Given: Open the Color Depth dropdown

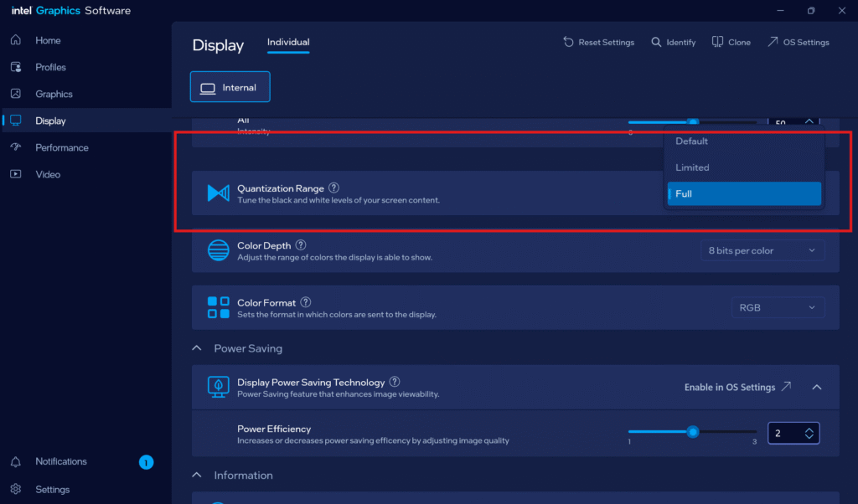Looking at the screenshot, I should click(762, 250).
